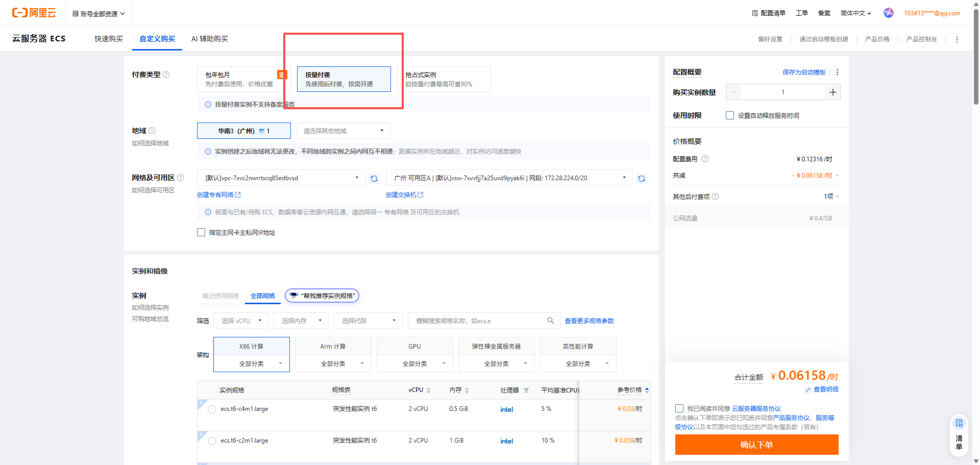Screen dimensions: 980x465
Task: Open 创建专有网络 link
Action: [x=218, y=195]
